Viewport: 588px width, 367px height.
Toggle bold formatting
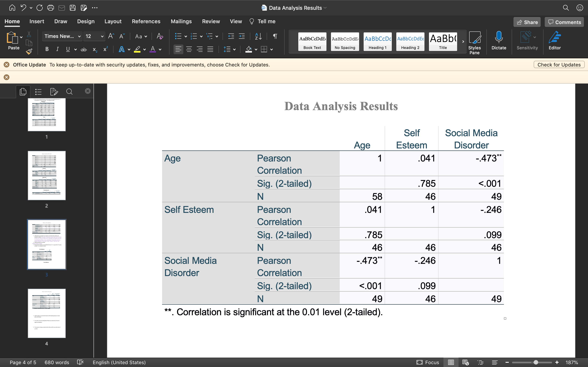(47, 49)
